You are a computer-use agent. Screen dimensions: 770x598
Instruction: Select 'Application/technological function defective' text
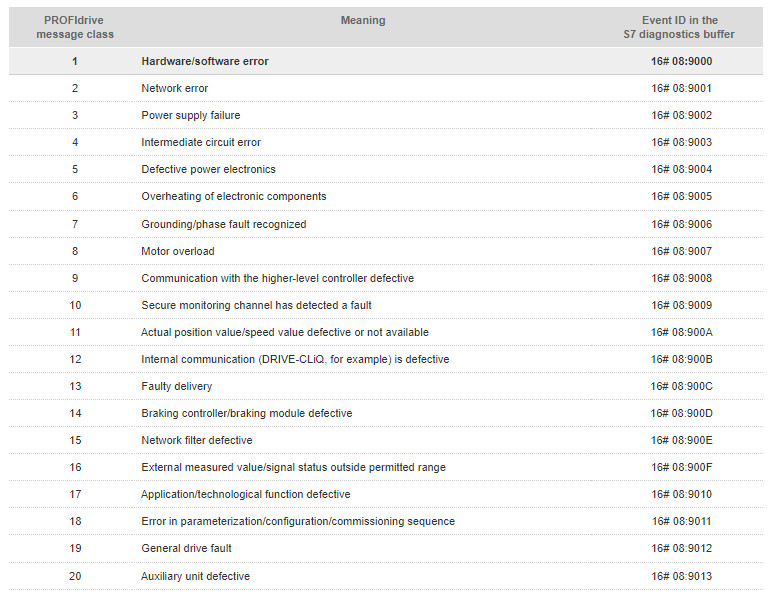(x=246, y=494)
